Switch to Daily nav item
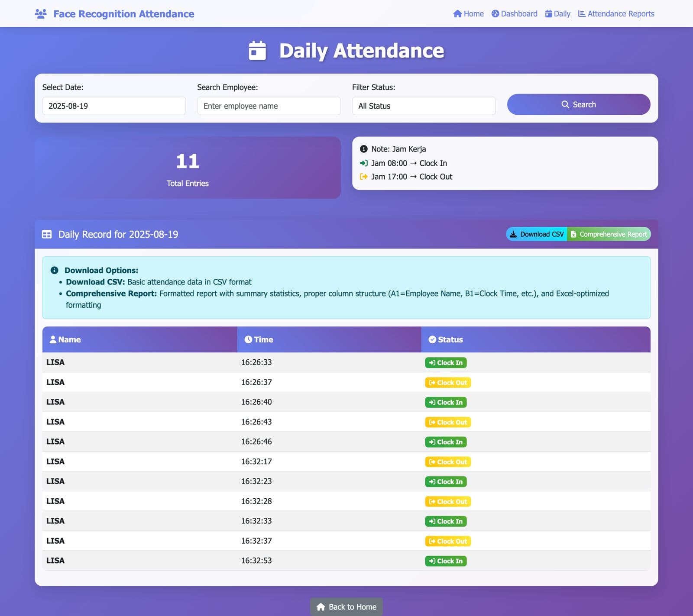 557,14
